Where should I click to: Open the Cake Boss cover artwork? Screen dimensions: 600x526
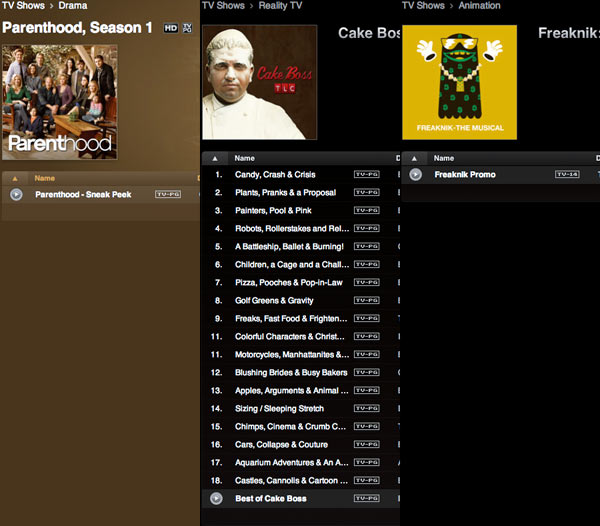259,82
